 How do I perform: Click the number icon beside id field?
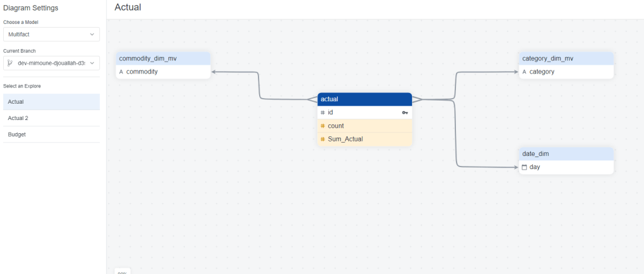point(323,112)
